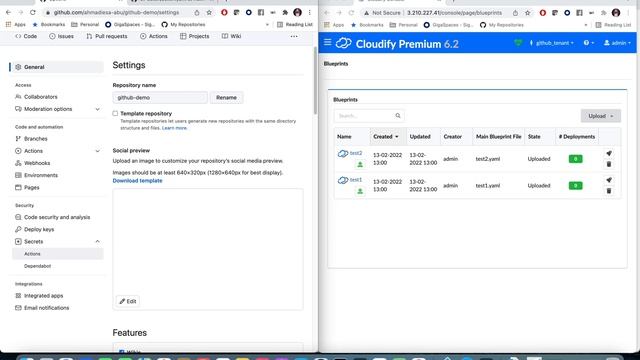Open the Pull requests tab
Screen dimensions: 640x360
pyautogui.click(x=107, y=36)
